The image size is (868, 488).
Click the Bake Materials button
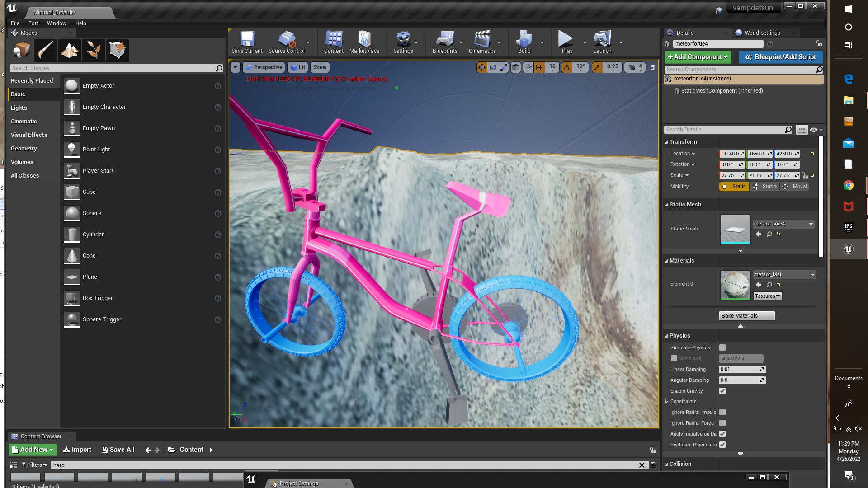click(x=747, y=316)
